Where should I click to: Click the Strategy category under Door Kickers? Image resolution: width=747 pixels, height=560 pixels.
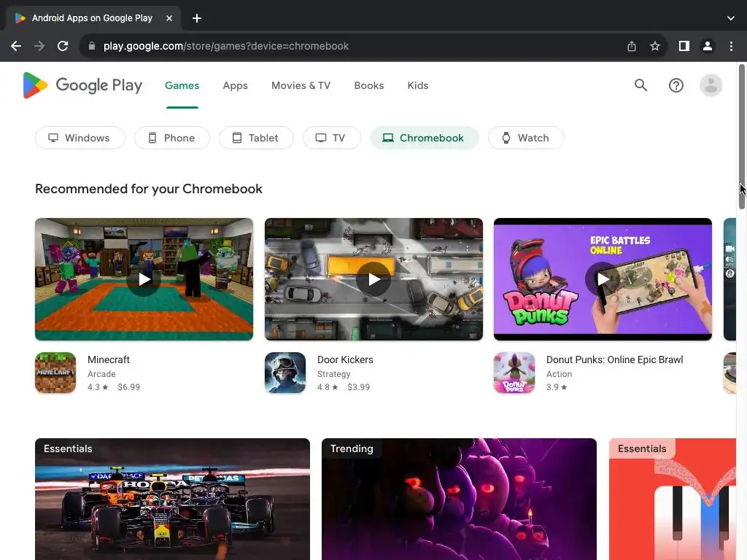point(333,374)
